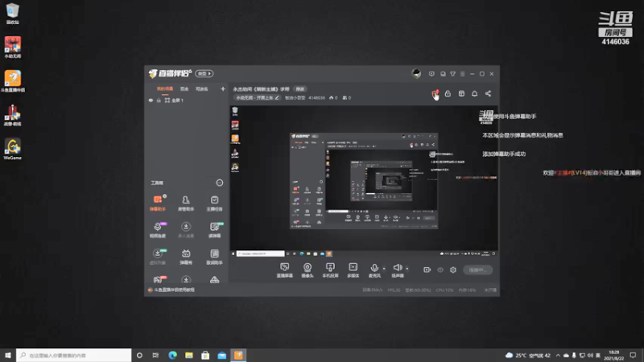Open the 主播任务 streamer tasks tool
This screenshot has height=362, width=644.
pyautogui.click(x=214, y=203)
